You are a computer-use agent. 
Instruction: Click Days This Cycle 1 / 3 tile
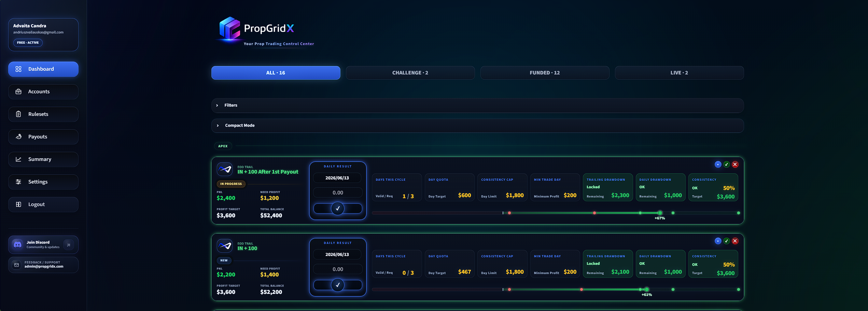click(x=397, y=187)
